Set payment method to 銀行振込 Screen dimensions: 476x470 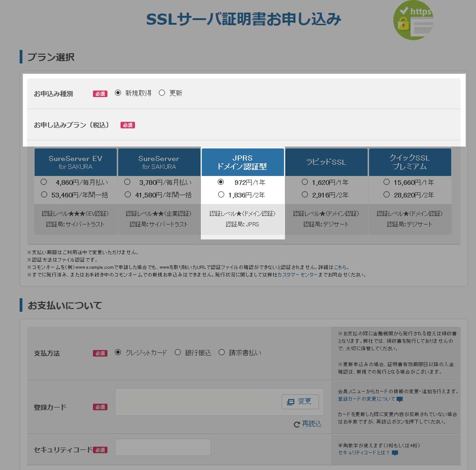click(178, 352)
